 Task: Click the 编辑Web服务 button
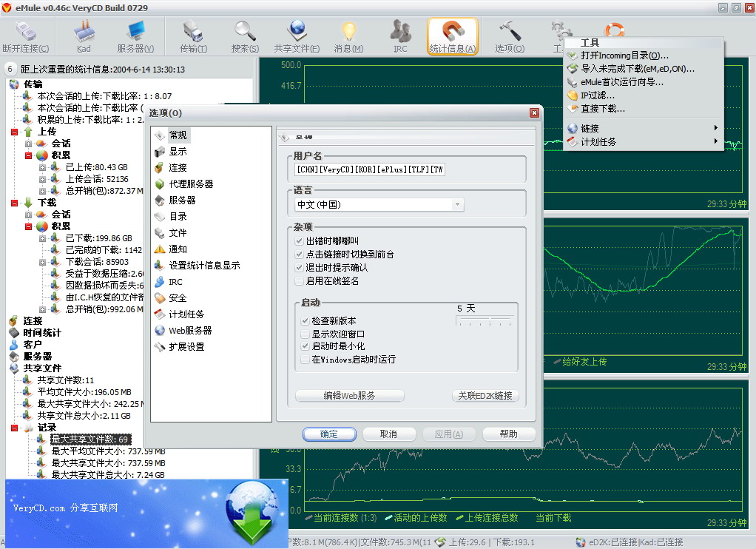[350, 396]
